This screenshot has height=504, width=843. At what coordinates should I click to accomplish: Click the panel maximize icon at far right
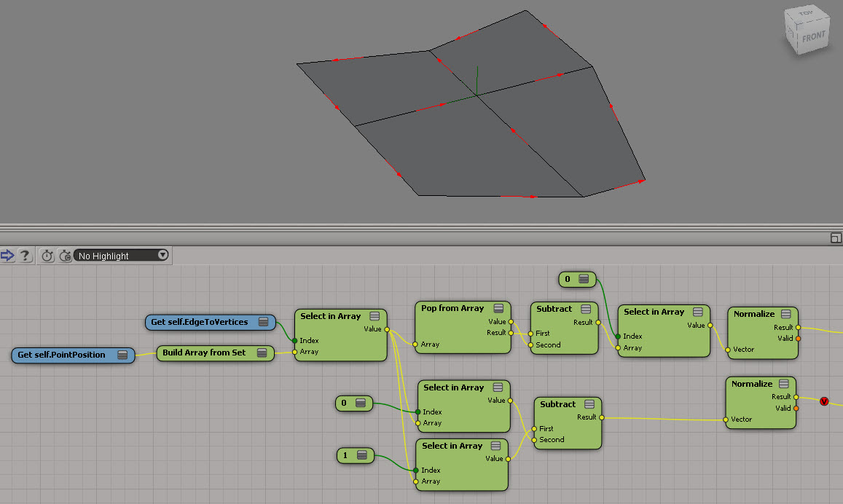click(836, 238)
